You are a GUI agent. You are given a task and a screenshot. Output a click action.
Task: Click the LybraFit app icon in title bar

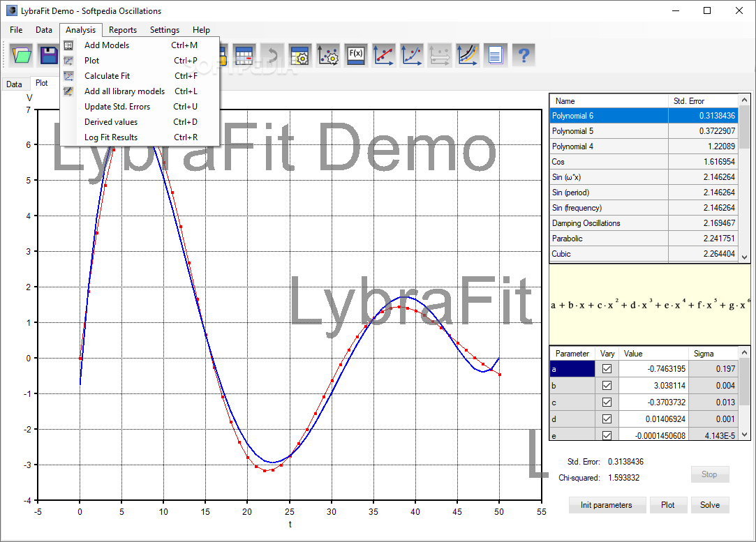(x=11, y=10)
